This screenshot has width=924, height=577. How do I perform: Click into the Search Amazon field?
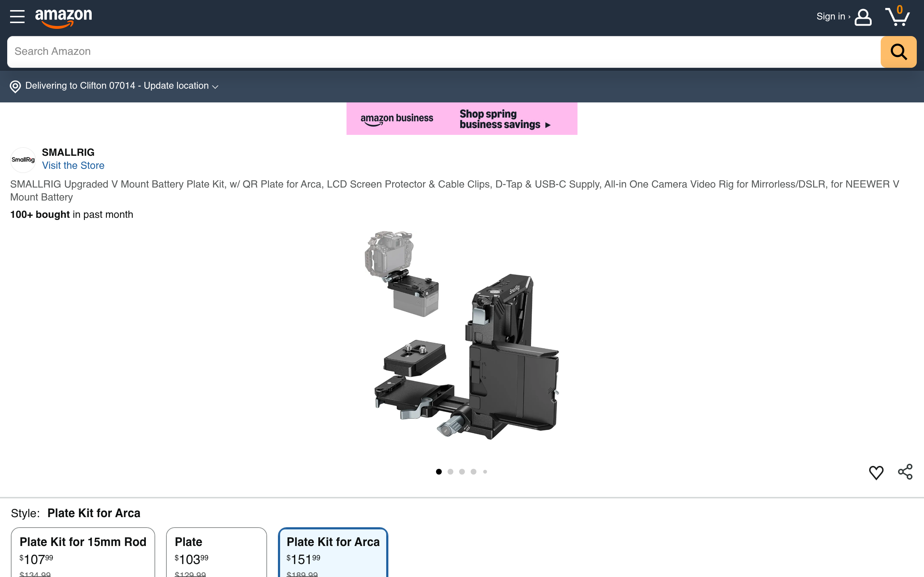[x=443, y=52]
